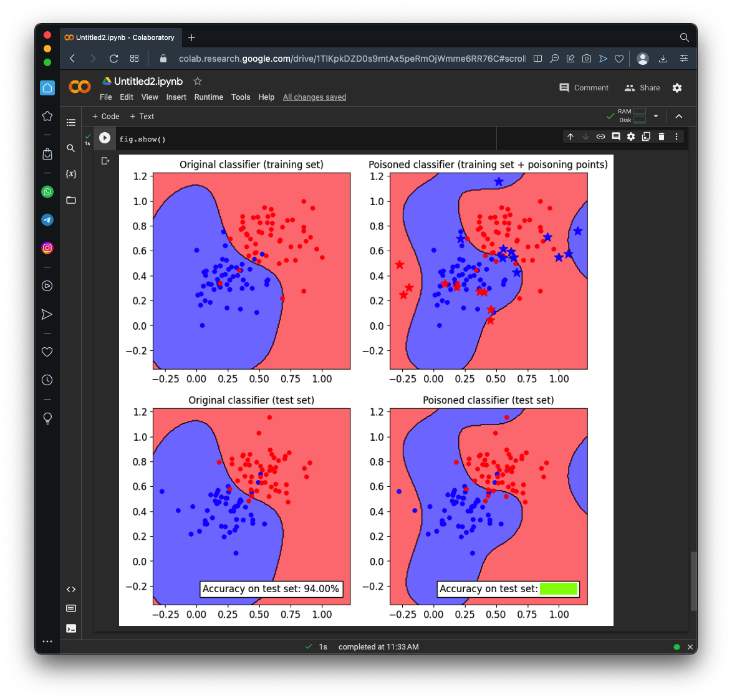The height and width of the screenshot is (700, 732).
Task: Add a comment to the cell
Action: pos(616,137)
